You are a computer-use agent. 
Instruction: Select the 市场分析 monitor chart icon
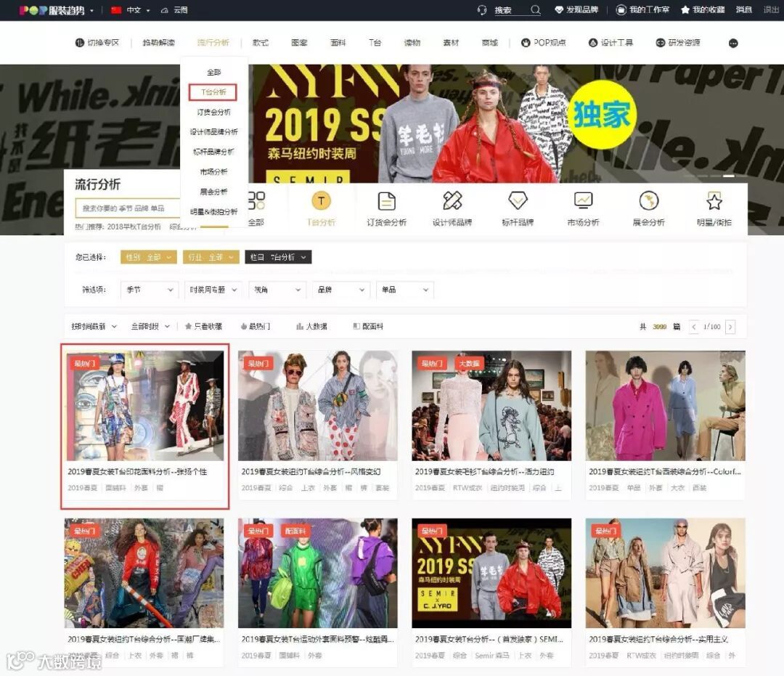583,201
